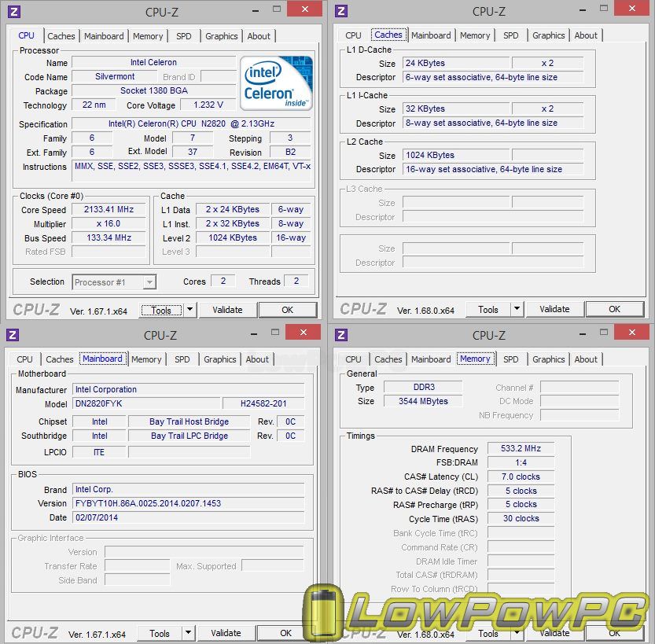Click OK in the Caches window
This screenshot has width=655, height=644.
coord(614,310)
